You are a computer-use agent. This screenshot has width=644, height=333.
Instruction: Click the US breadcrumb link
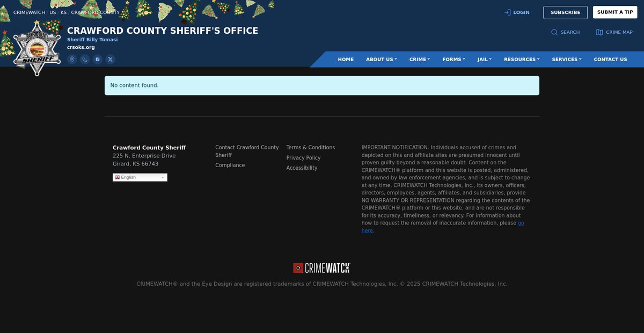[x=53, y=12]
